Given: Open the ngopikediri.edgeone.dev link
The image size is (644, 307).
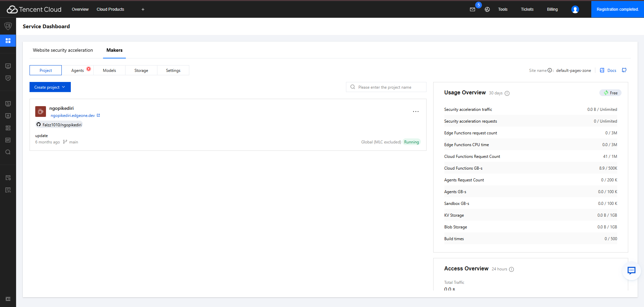Looking at the screenshot, I should coord(72,116).
